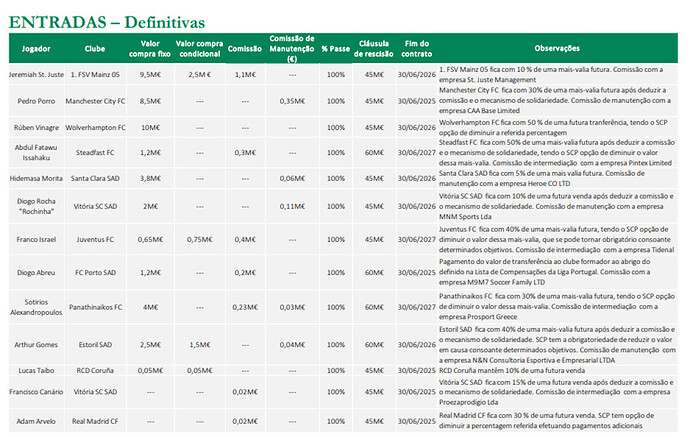The width and height of the screenshot is (690, 437).
Task: Click the 'Cláusula de rescisão' column header
Action: pos(374,48)
